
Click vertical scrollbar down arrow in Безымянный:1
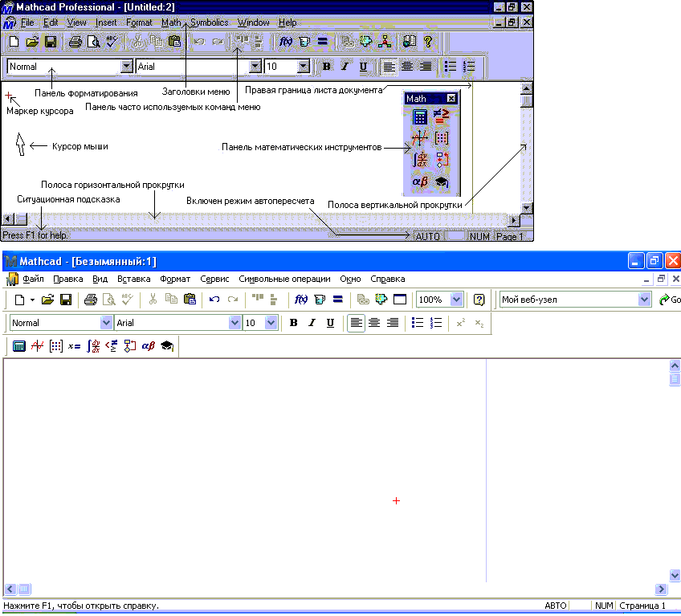click(675, 576)
